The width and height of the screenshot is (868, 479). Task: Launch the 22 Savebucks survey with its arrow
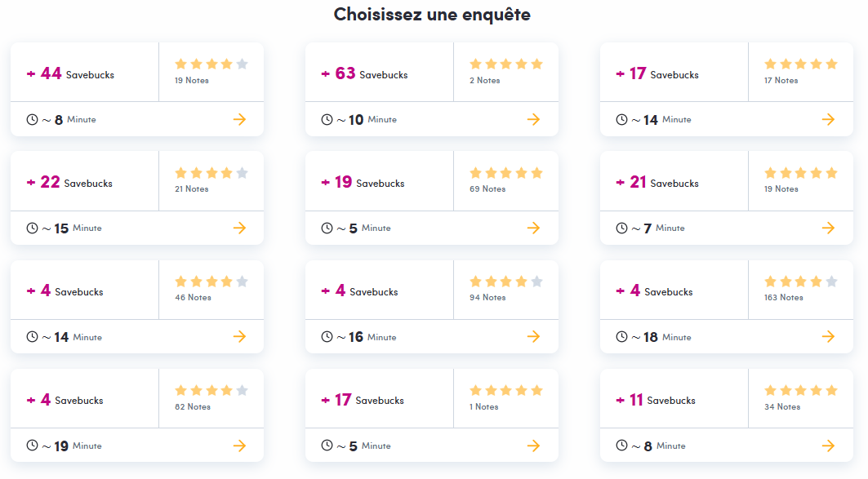click(x=239, y=228)
